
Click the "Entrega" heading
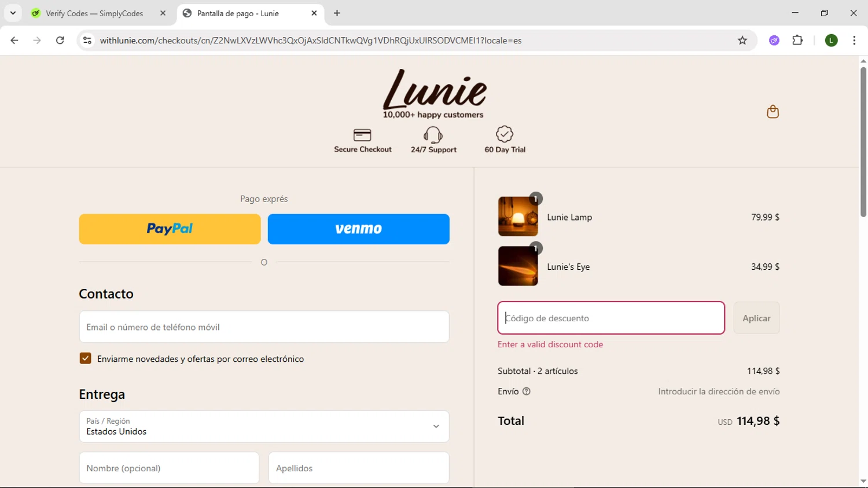click(x=102, y=394)
